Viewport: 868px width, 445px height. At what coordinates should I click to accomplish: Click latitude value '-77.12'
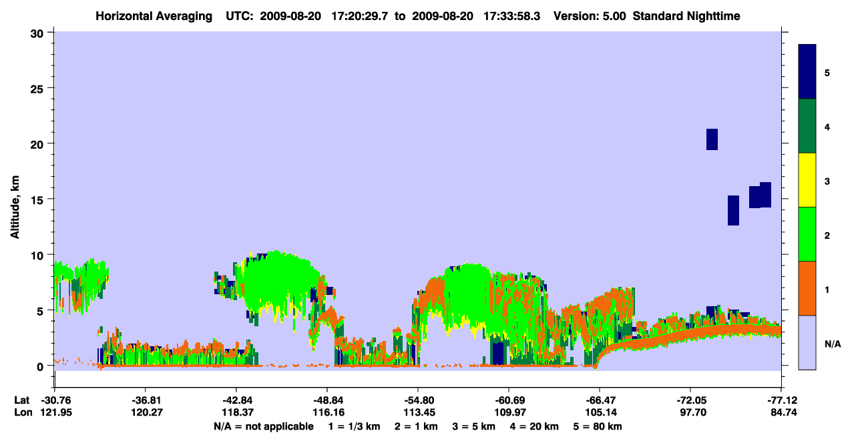tap(781, 400)
